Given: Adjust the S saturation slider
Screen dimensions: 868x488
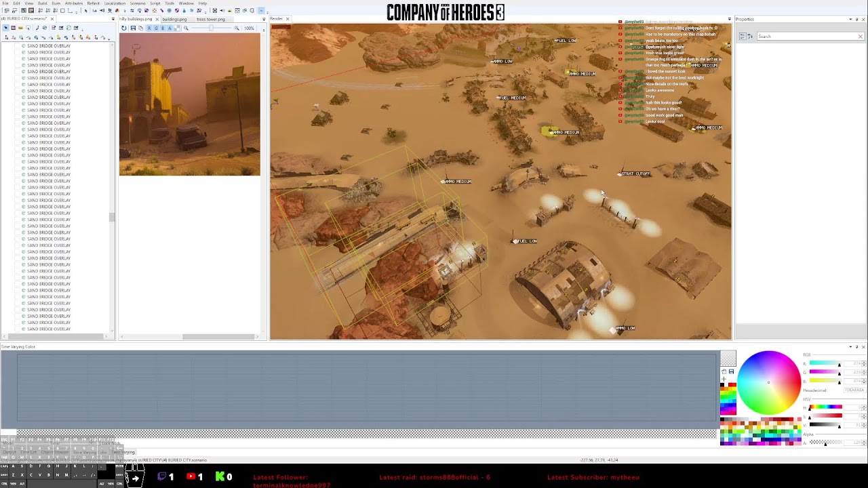Looking at the screenshot, I should point(826,415).
